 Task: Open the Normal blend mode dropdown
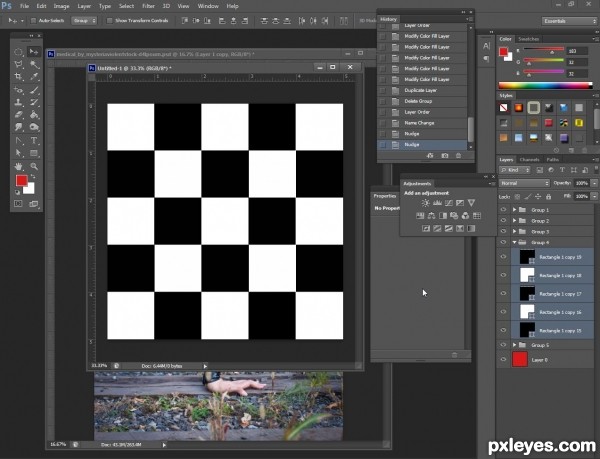click(524, 183)
